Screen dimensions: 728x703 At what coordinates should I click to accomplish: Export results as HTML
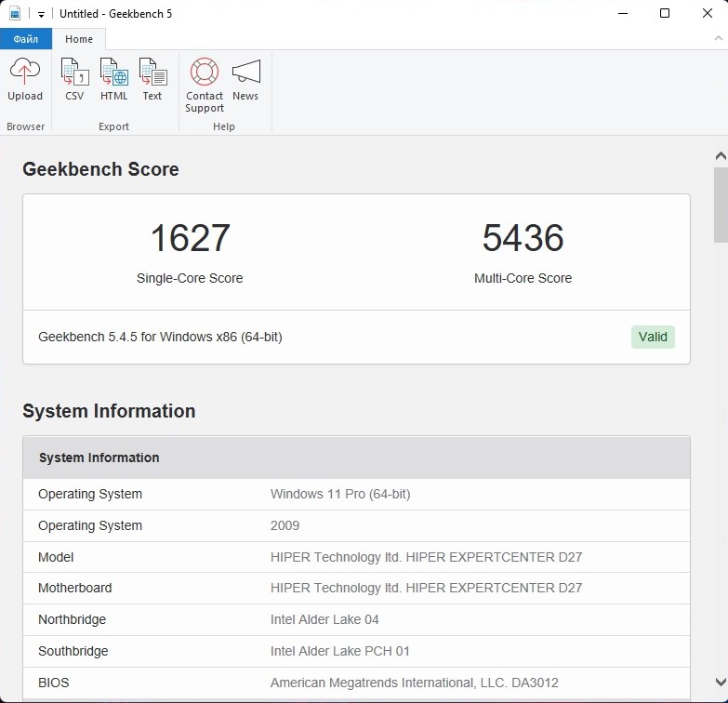click(113, 80)
